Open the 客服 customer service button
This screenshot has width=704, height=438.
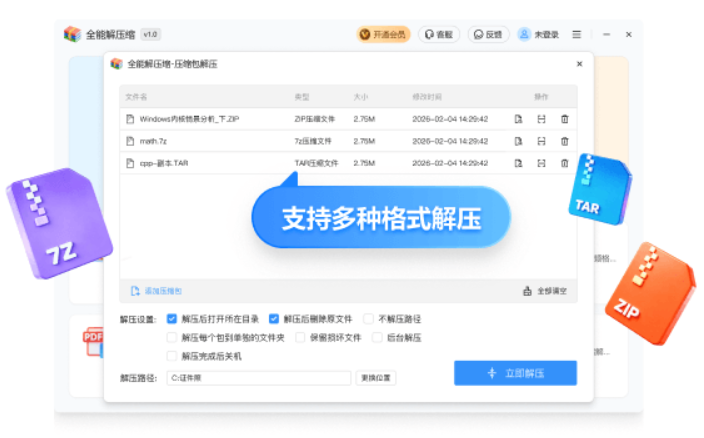click(x=439, y=34)
